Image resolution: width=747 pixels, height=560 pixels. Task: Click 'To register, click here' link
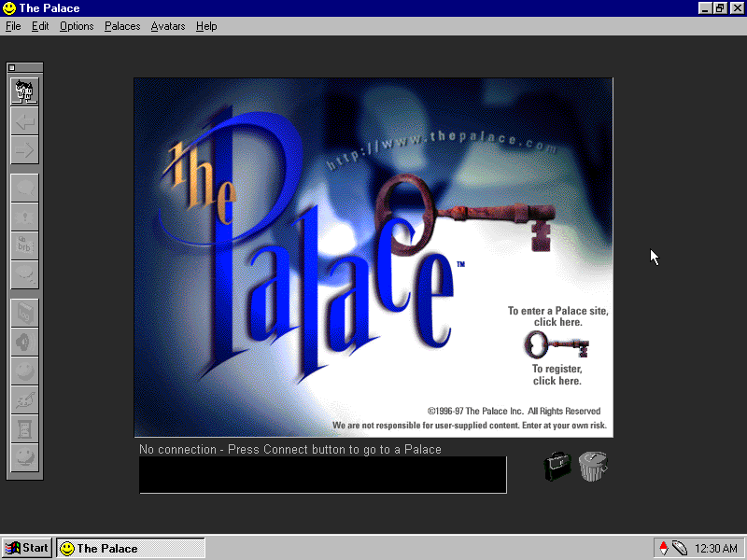[557, 374]
